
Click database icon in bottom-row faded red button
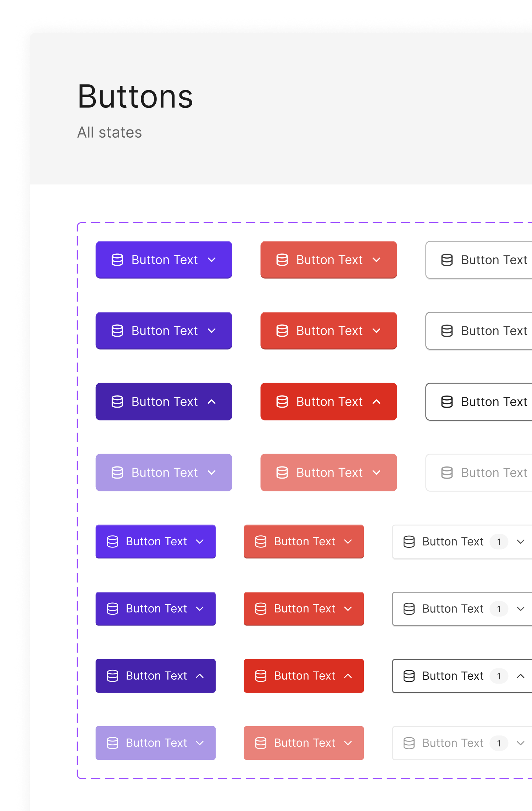click(261, 743)
